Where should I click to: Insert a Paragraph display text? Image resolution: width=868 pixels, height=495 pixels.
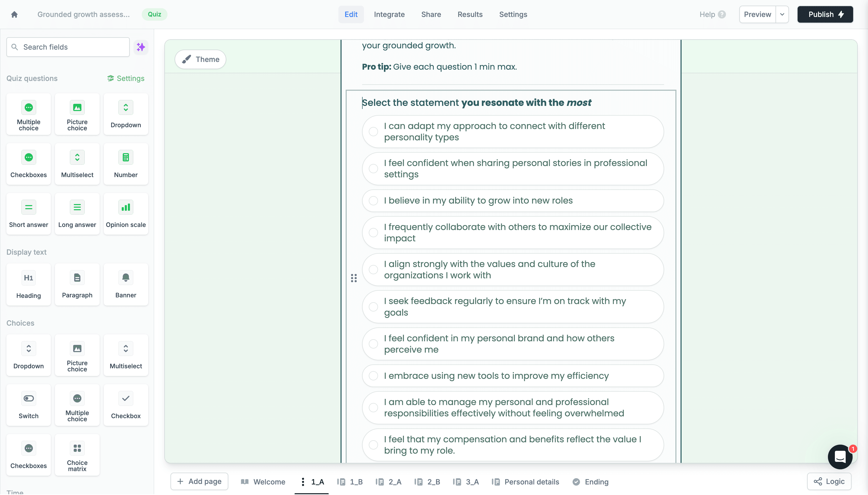[77, 285]
